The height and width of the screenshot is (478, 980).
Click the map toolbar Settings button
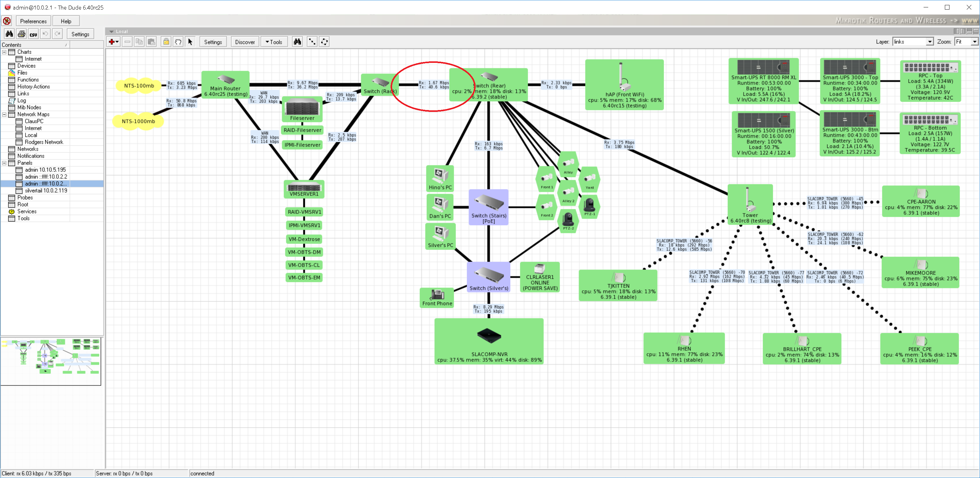pos(213,42)
